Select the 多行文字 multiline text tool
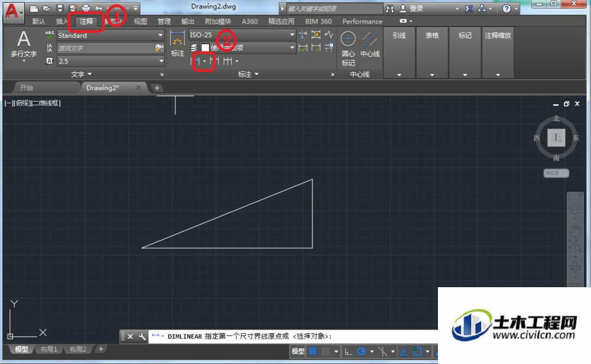Image resolution: width=591 pixels, height=364 pixels. click(x=24, y=45)
